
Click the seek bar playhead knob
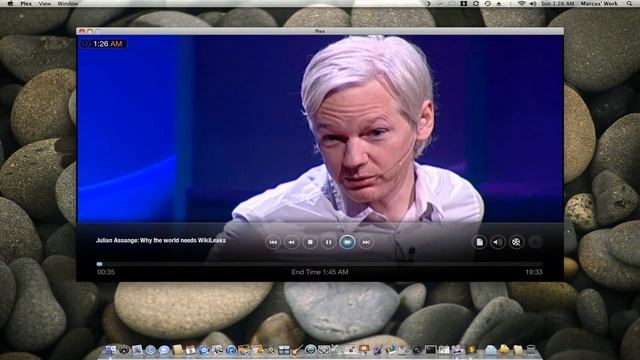pyautogui.click(x=99, y=264)
